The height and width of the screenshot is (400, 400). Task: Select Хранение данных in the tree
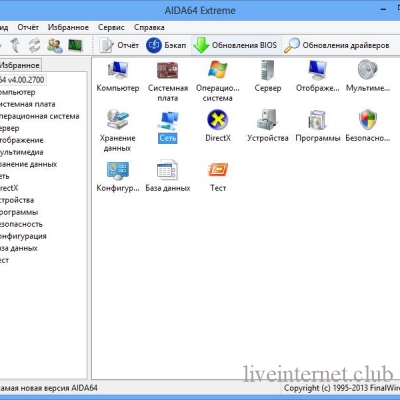[28, 164]
